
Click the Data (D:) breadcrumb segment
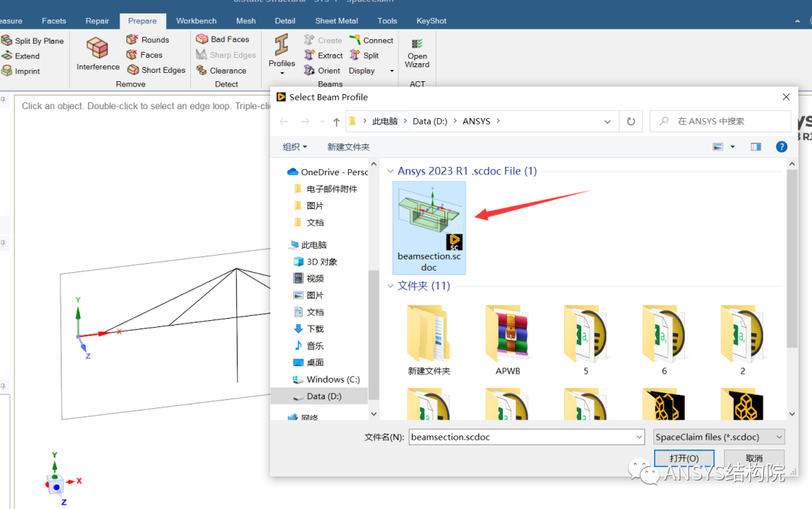(x=430, y=121)
